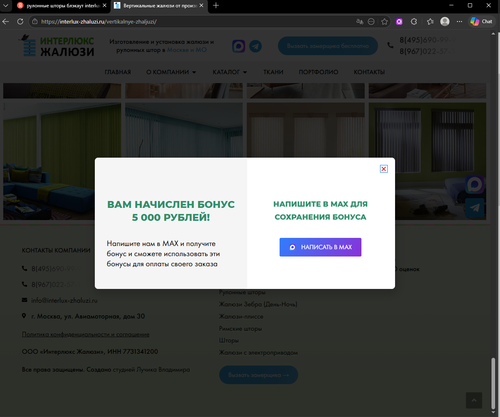
Task: Open footer link 'Римские шторы'
Action: 240,329
